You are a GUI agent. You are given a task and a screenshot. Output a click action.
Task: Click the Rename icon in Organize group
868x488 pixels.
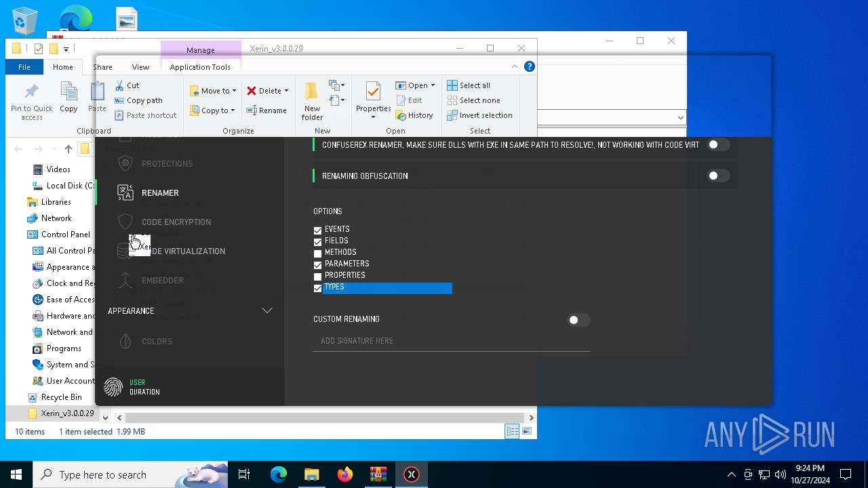[252, 110]
